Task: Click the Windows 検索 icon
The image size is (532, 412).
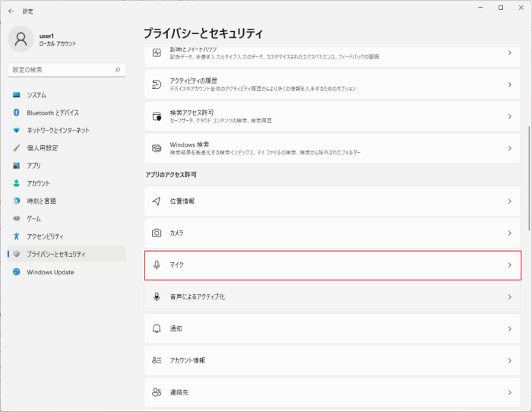Action: coord(157,148)
